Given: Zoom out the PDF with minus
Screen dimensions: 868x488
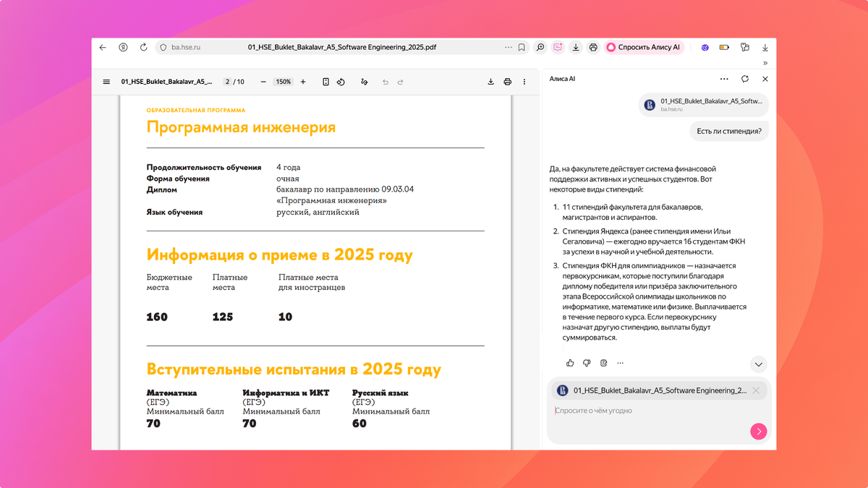Looking at the screenshot, I should pos(263,82).
